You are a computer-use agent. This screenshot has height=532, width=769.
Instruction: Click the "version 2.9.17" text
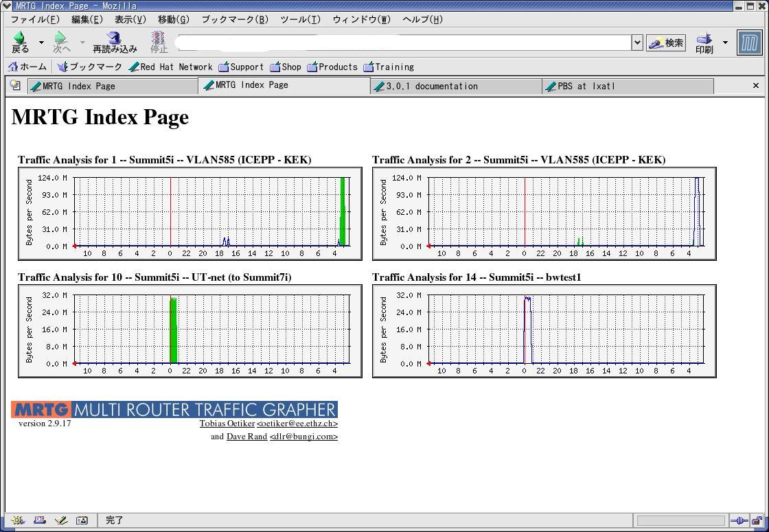click(45, 424)
